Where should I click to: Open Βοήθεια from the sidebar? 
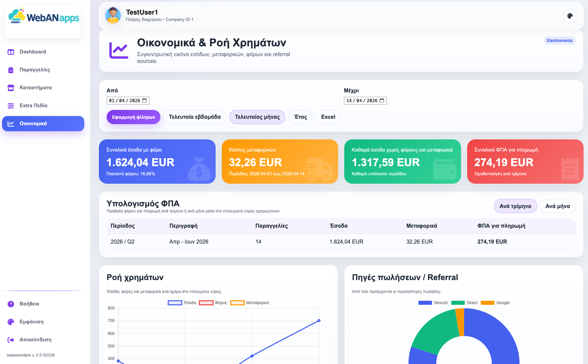click(43, 304)
